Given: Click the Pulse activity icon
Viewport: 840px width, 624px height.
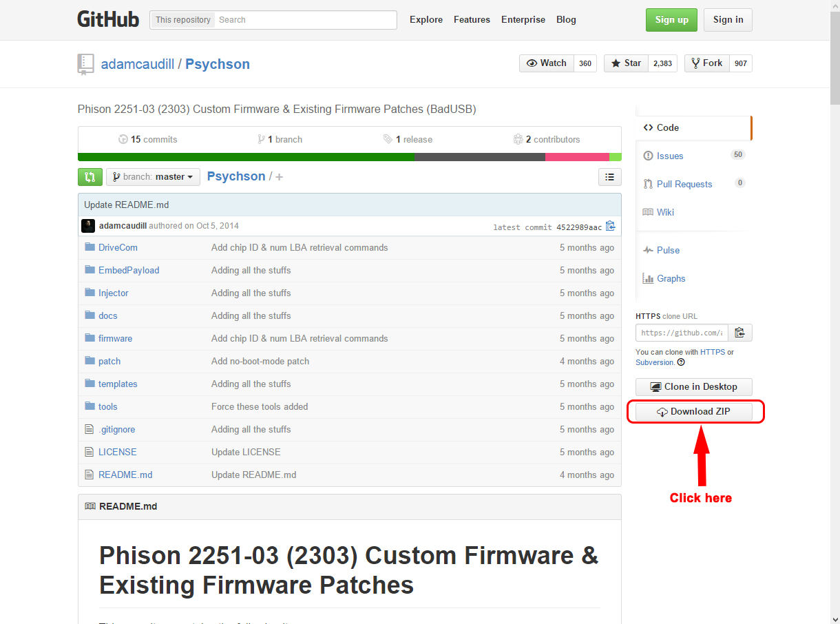Looking at the screenshot, I should pyautogui.click(x=648, y=250).
